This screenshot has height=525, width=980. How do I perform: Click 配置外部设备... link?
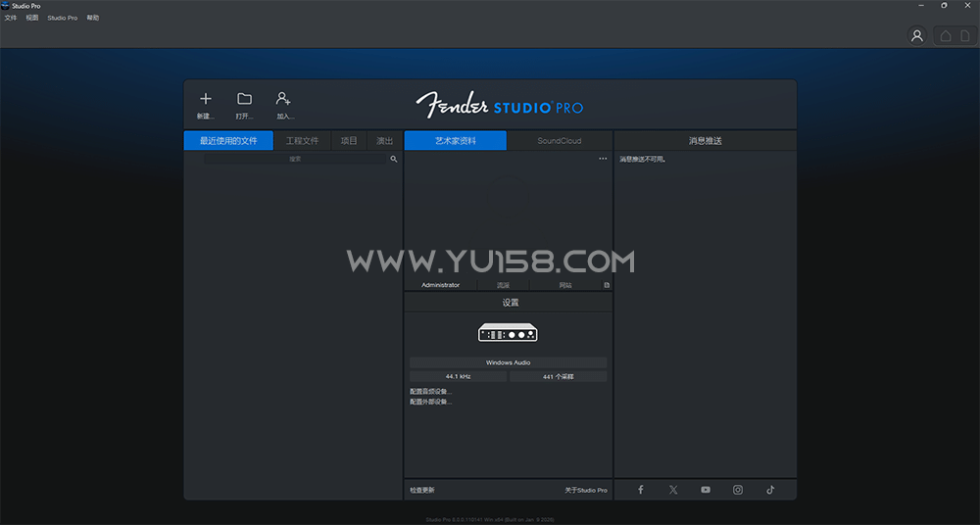pos(430,402)
